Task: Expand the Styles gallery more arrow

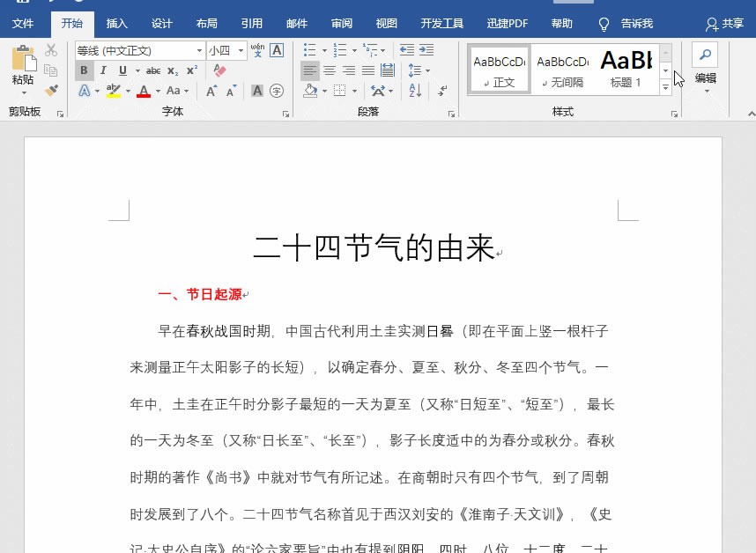Action: tap(665, 87)
